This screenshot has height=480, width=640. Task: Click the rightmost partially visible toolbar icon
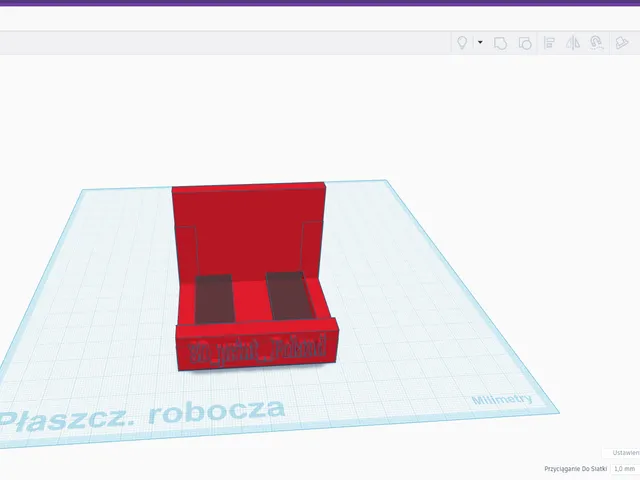pos(622,43)
